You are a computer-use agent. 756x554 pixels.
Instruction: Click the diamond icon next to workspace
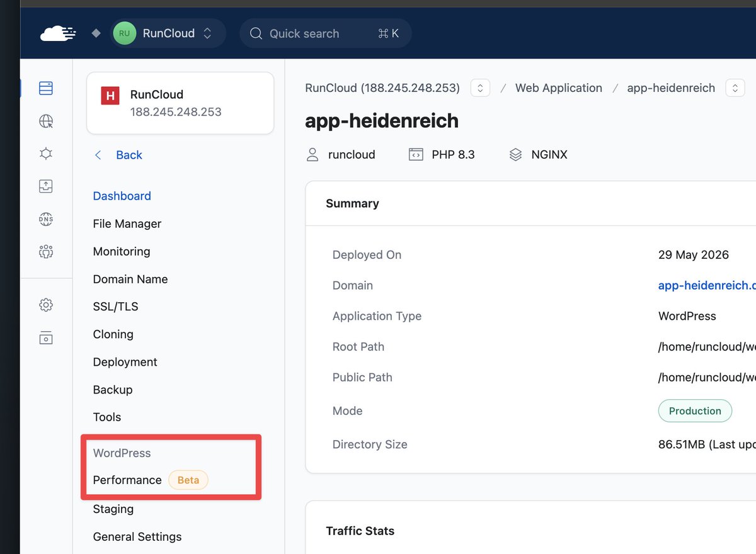[x=96, y=33]
